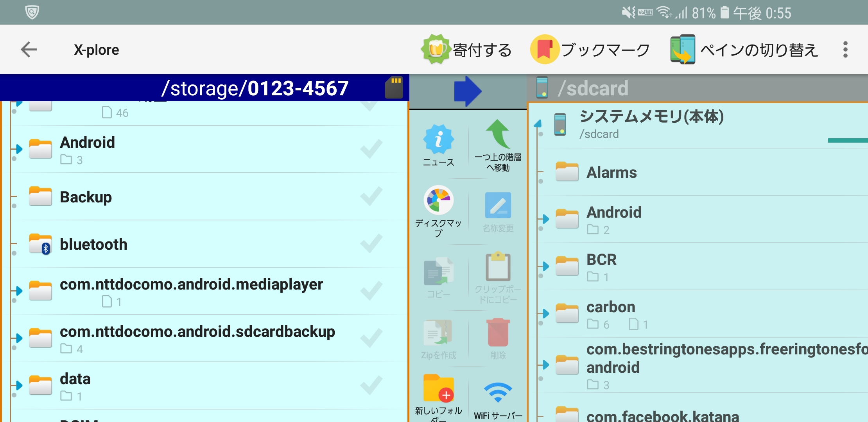Tap the Delete trash can icon
The width and height of the screenshot is (868, 422).
498,332
